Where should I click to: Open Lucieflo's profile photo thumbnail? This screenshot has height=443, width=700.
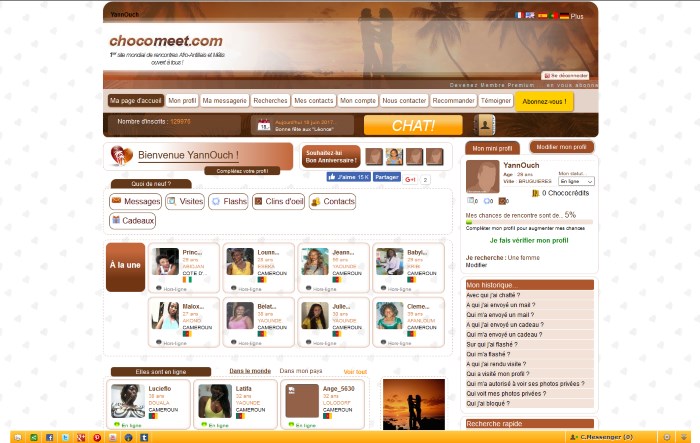coord(128,401)
